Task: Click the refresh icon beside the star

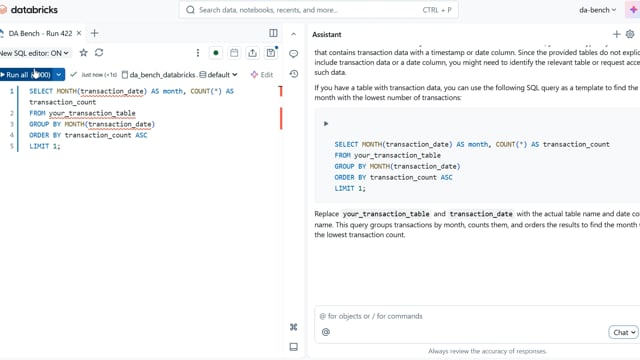Action: pyautogui.click(x=99, y=53)
